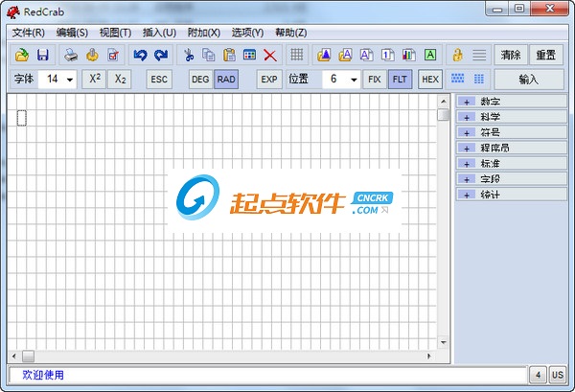Screen dimensions: 575x392
Task: Click the vertical scrollbar down arrow
Action: [x=444, y=342]
